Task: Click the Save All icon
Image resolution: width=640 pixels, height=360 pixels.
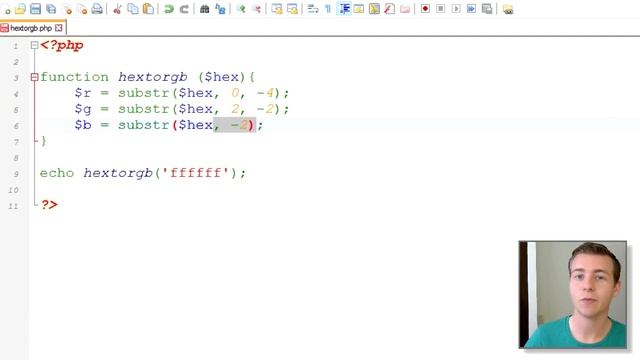Action: point(51,9)
